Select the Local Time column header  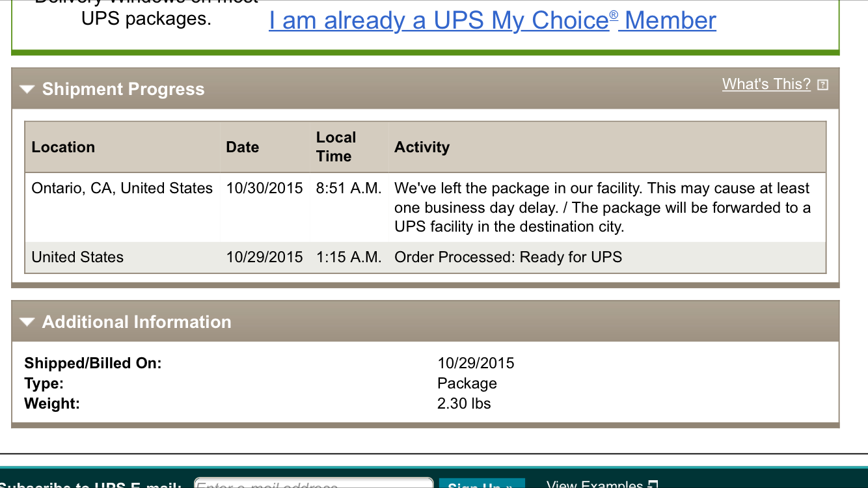[336, 147]
